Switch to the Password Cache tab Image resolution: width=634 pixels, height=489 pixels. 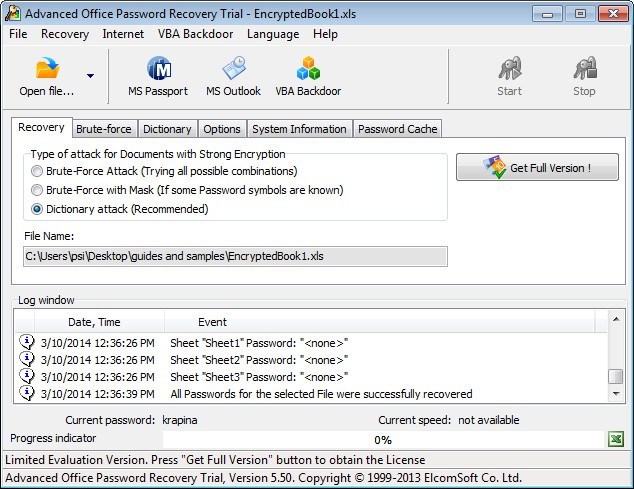click(x=397, y=129)
